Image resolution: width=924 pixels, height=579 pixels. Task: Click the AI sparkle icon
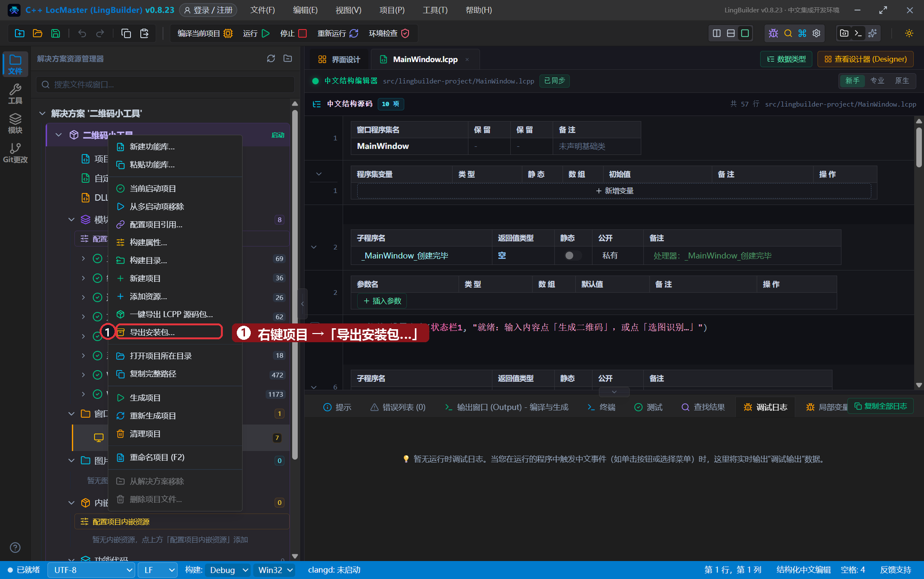coord(873,33)
